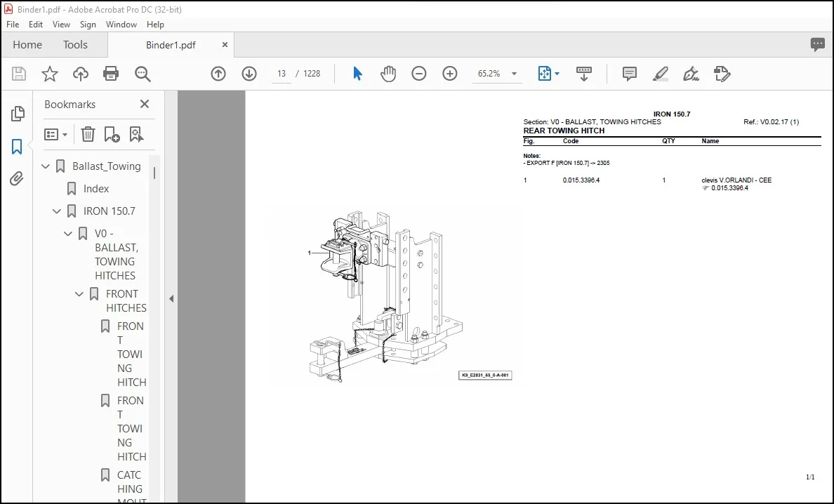Click the Save file icon

(x=19, y=74)
